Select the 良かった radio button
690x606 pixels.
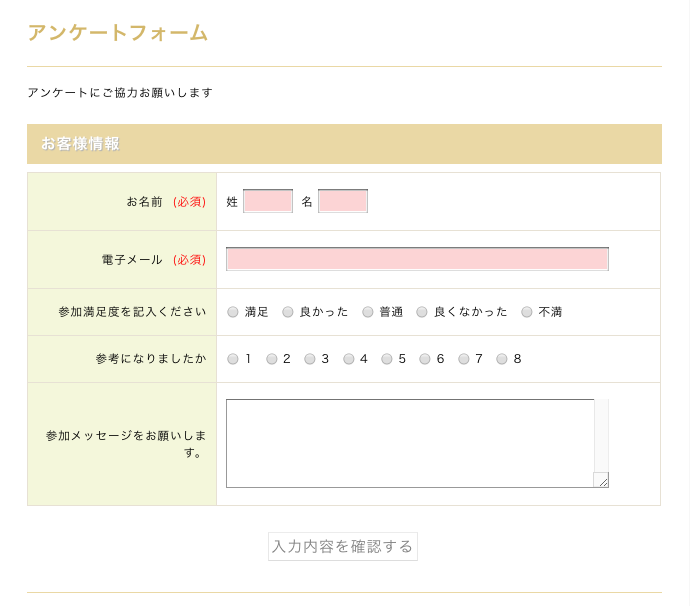coord(288,312)
